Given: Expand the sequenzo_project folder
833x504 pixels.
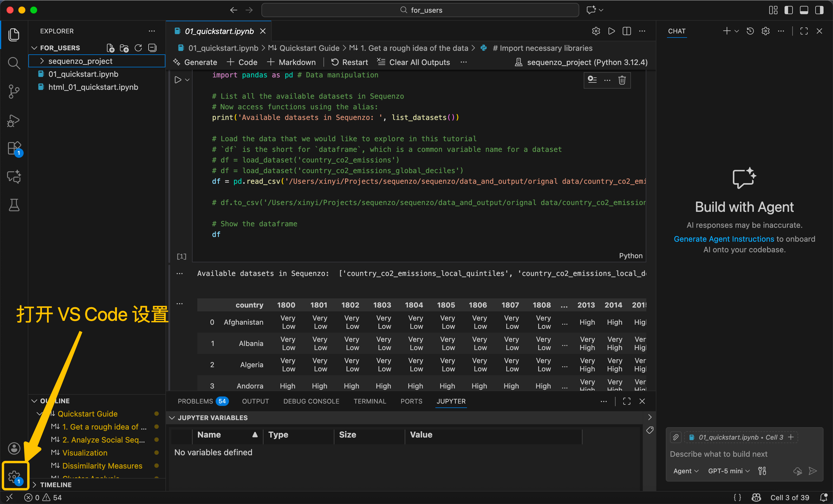Looking at the screenshot, I should [x=80, y=61].
